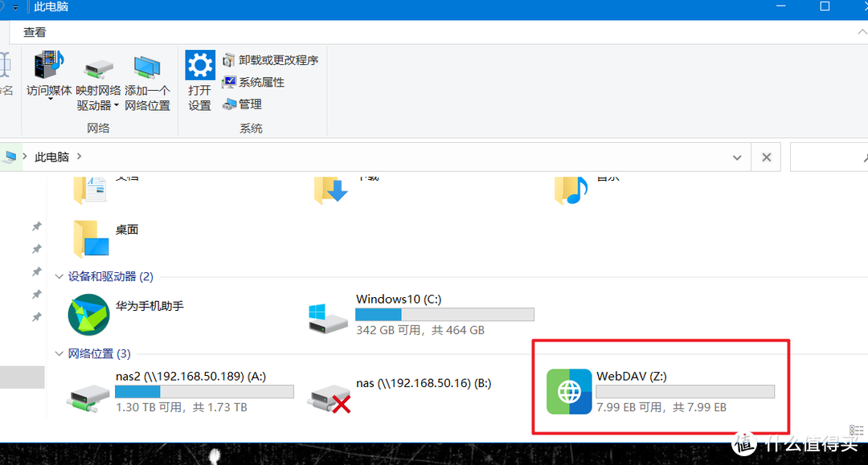The image size is (868, 465).
Task: Select the Windows10 (C:) drive icon
Action: point(328,319)
